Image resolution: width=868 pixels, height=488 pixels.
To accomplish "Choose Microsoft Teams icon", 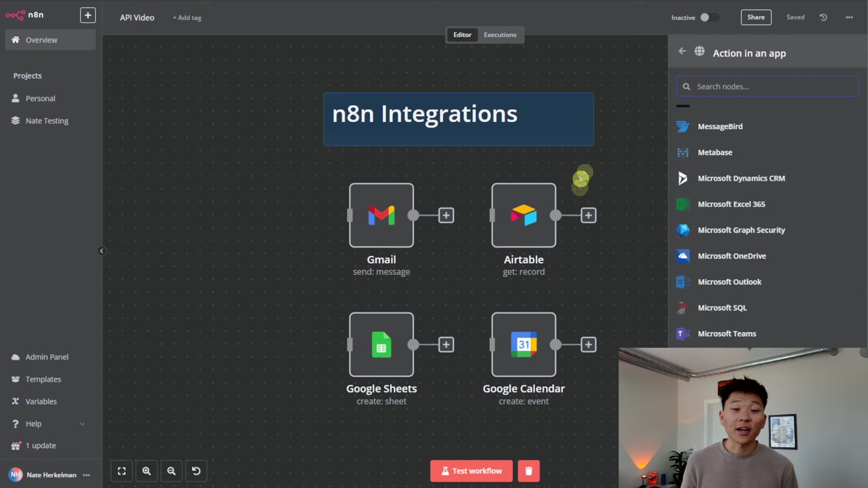I will 683,334.
